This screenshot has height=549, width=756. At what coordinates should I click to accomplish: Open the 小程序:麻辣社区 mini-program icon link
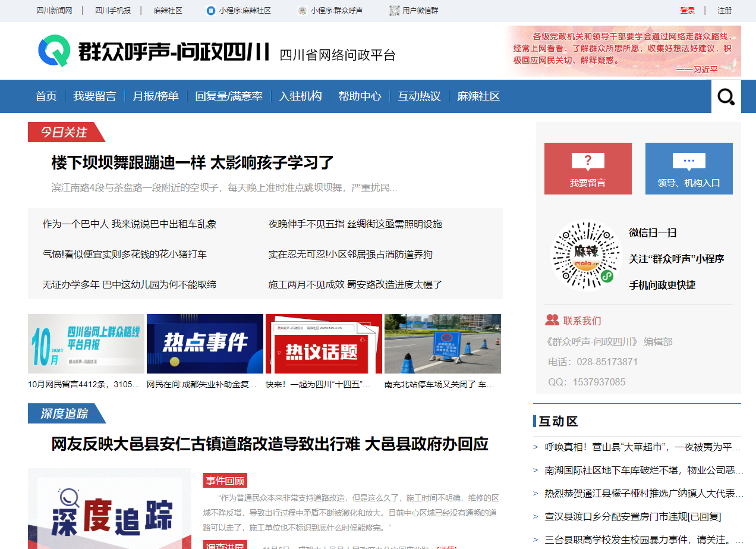click(211, 11)
